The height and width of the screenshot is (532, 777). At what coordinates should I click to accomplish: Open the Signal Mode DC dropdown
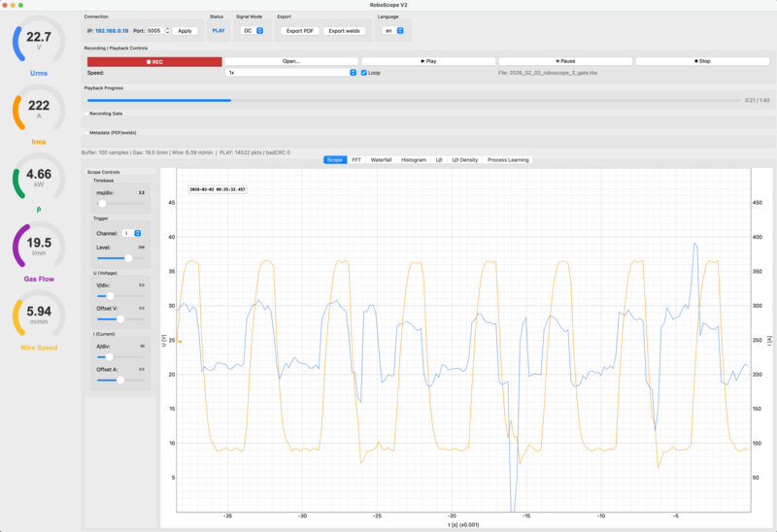[253, 31]
